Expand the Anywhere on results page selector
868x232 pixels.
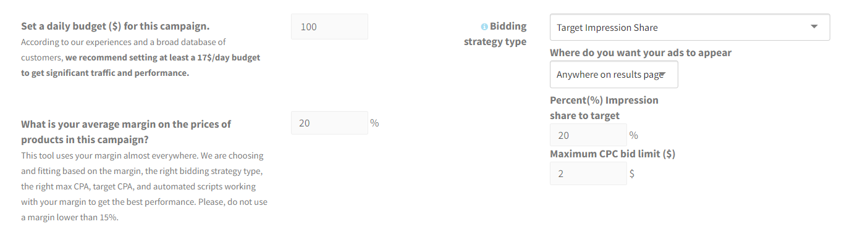(613, 75)
